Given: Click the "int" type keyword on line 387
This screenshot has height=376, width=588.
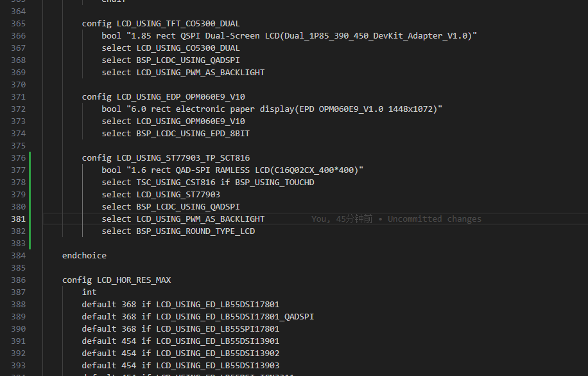Looking at the screenshot, I should pyautogui.click(x=89, y=292).
